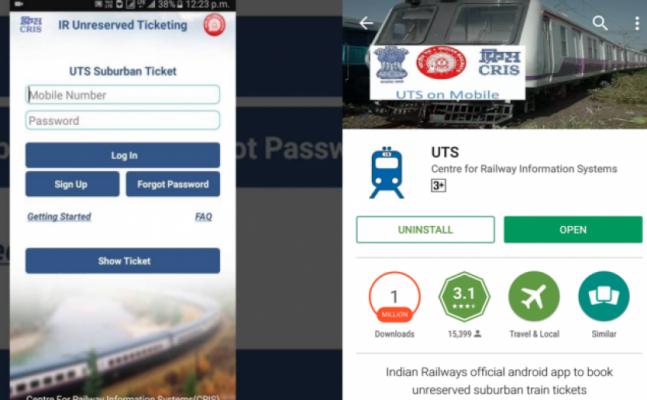
Task: Tap the back arrow on Play Store page
Action: pos(366,23)
